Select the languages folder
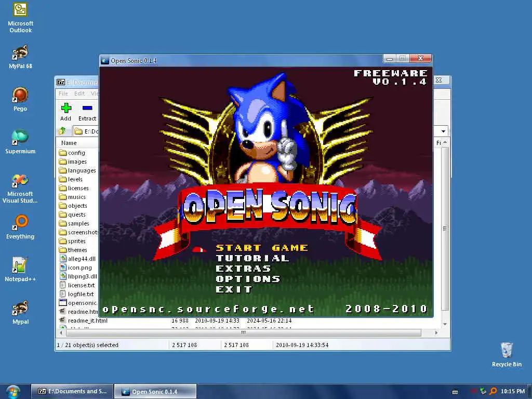The height and width of the screenshot is (399, 532). point(78,170)
